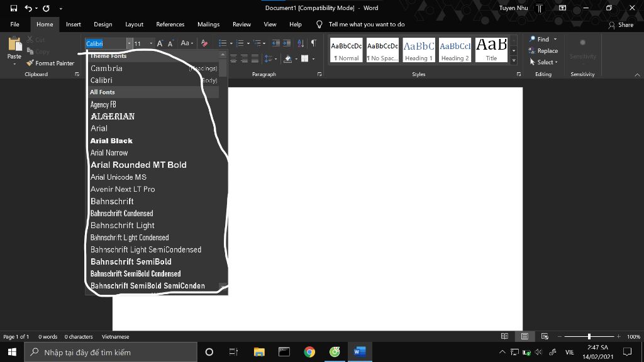Viewport: 644px width, 362px height.
Task: Switch to the Insert tab
Action: 73,25
